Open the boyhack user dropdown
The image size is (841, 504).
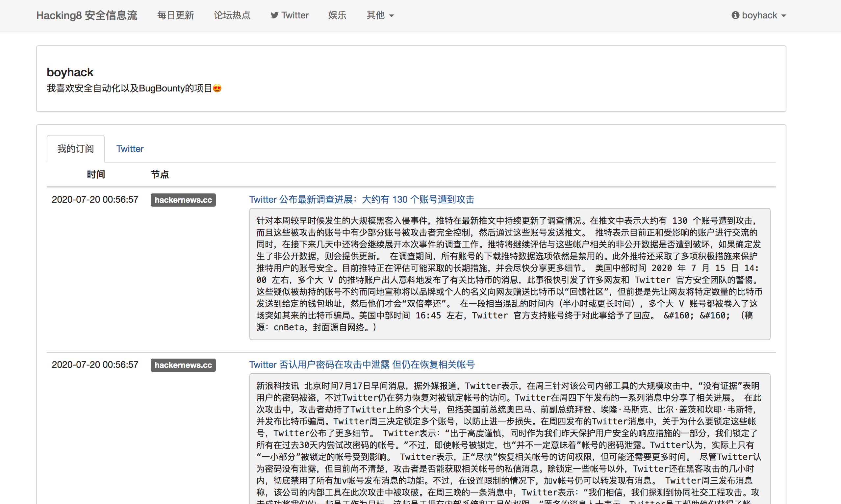coord(759,15)
